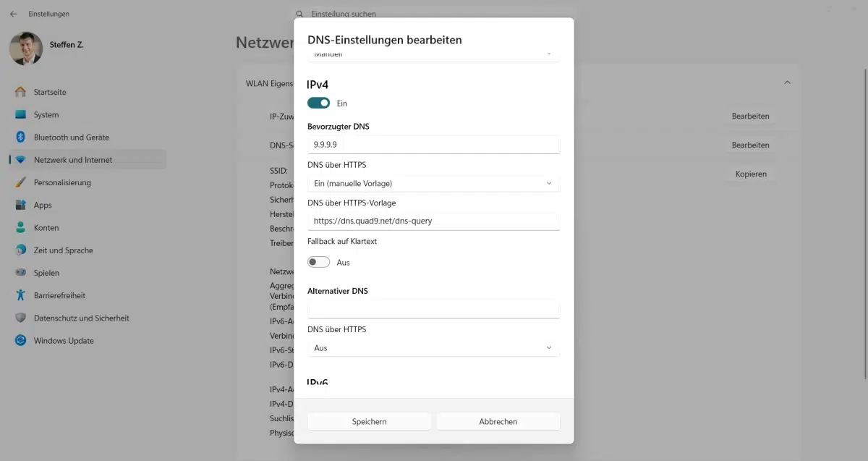The image size is (868, 461).
Task: Collapse the WLAN Eigenschaften section chevron
Action: point(787,83)
